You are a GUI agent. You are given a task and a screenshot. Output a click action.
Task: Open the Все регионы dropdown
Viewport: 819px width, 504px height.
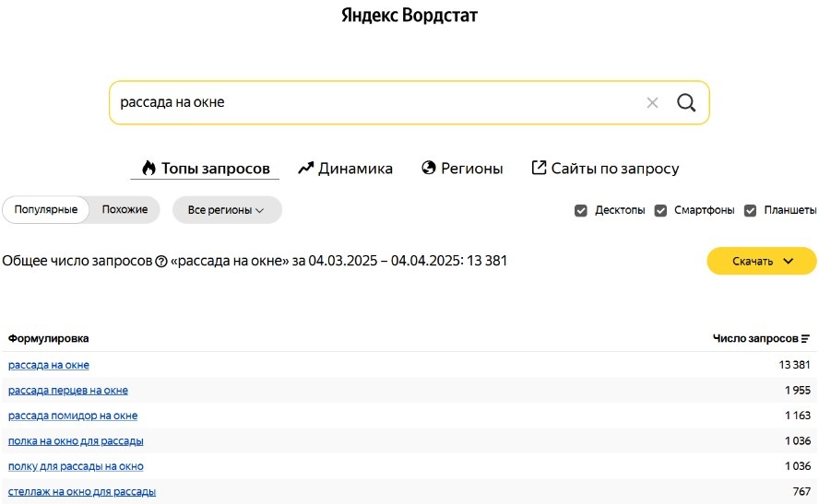coord(227,210)
